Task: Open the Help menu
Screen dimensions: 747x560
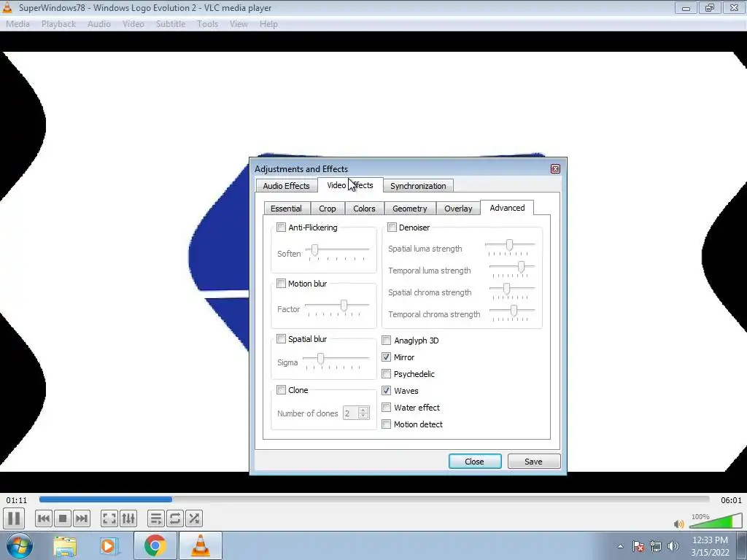Action: [268, 24]
